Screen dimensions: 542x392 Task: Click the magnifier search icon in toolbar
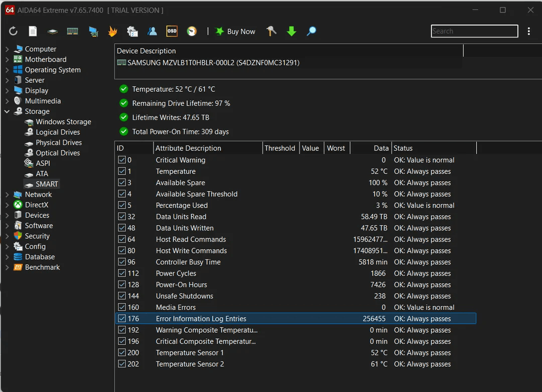pyautogui.click(x=312, y=32)
